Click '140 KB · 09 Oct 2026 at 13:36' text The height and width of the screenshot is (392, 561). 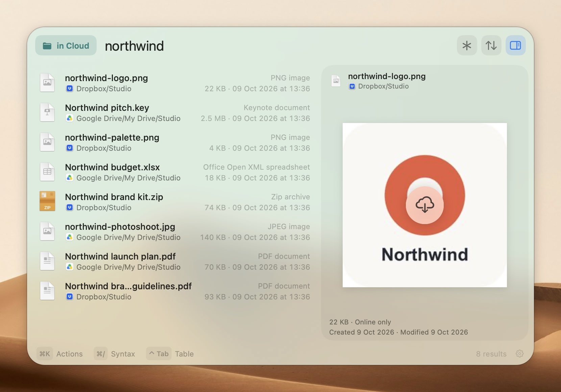[255, 237]
